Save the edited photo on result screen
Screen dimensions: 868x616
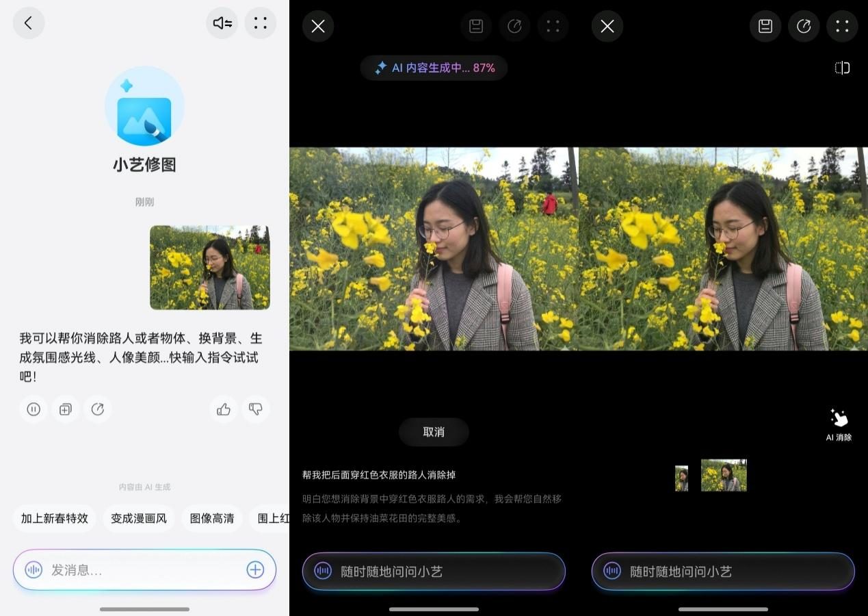(765, 26)
